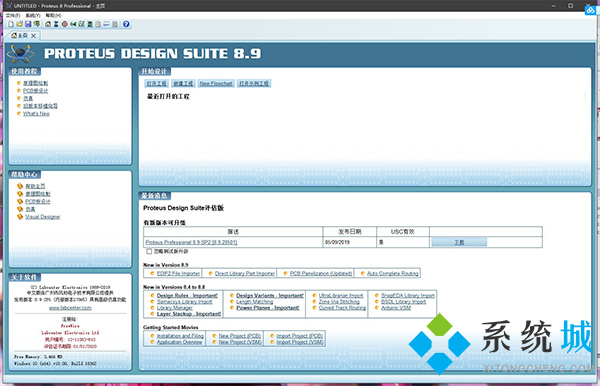This screenshot has height=386, width=600.
Task: Open Installation and Filing movie link
Action: tap(180, 336)
